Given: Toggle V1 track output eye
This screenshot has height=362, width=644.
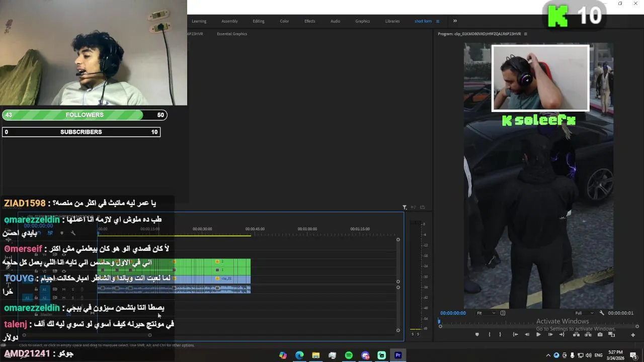Looking at the screenshot, I should coord(63,279).
